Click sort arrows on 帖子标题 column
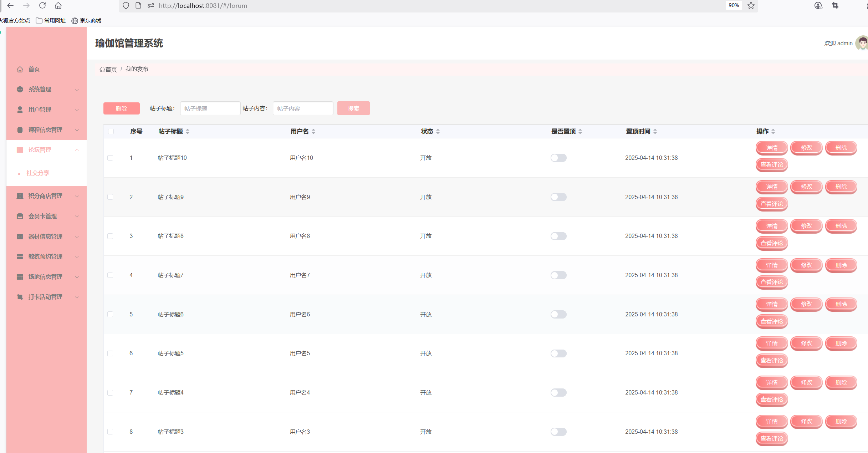 tap(188, 132)
